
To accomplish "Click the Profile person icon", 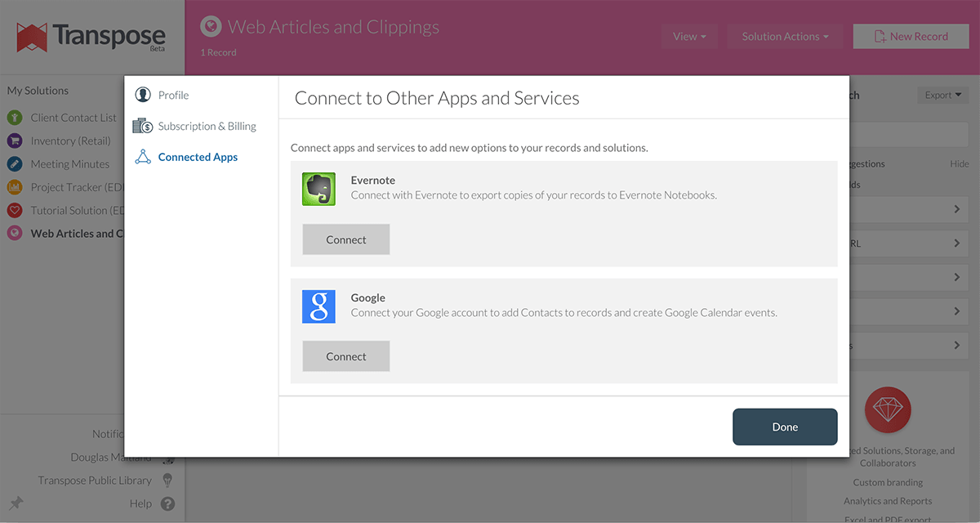I will pos(143,95).
